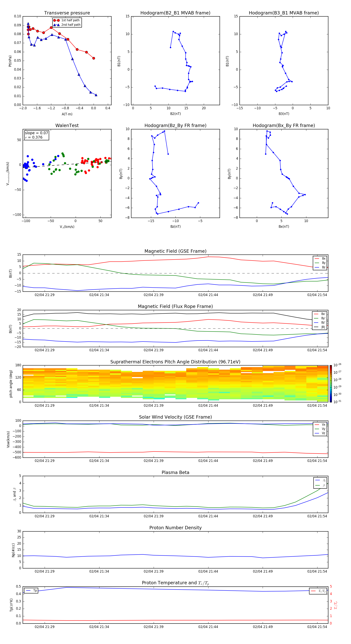This screenshot has height=644, width=351.
Task: Click the 'B2(nT)' x-axis label
Action: [175, 114]
